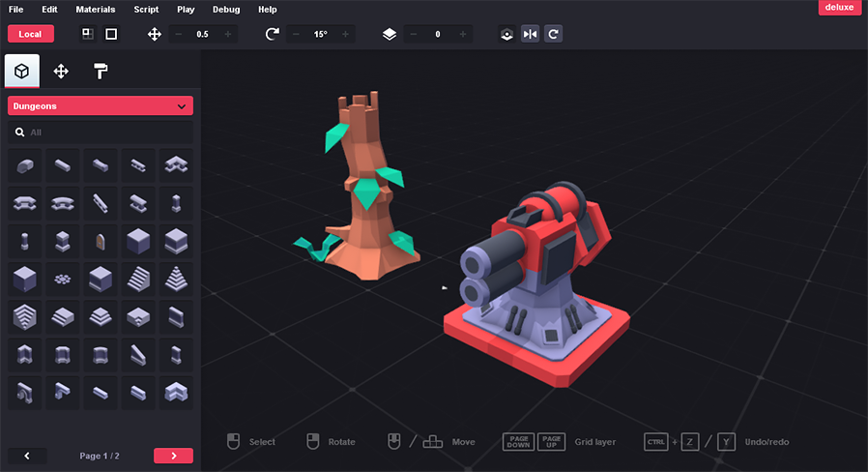
Task: Open the Play menu
Action: [x=186, y=10]
